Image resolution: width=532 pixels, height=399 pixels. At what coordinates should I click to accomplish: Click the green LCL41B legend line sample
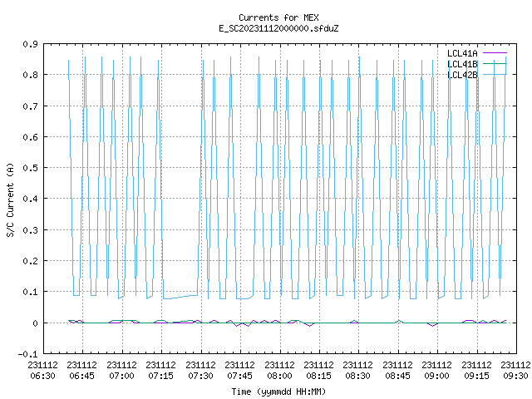pyautogui.click(x=495, y=64)
